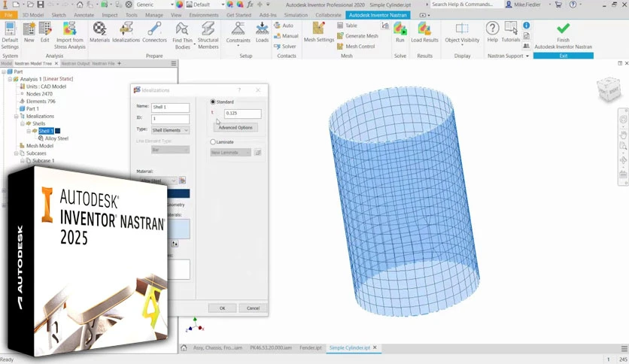Click the Shell 1 color swatch in tree

[x=58, y=131]
